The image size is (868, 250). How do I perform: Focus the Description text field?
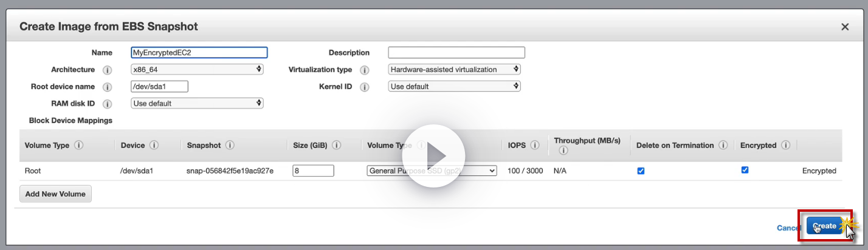coord(456,53)
